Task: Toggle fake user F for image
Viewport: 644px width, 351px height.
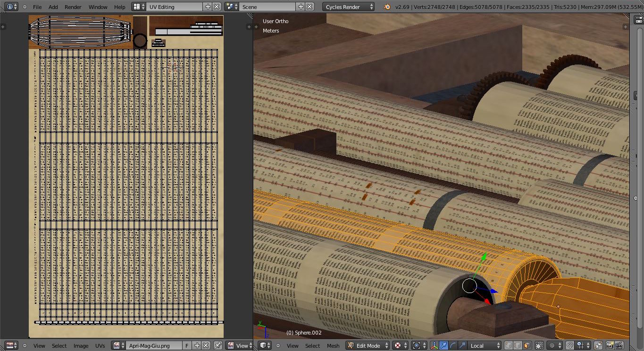Action: pyautogui.click(x=187, y=345)
